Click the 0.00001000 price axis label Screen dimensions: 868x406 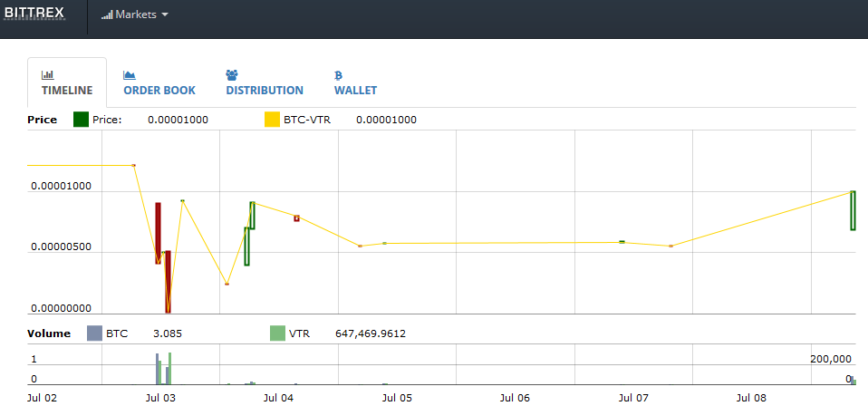61,187
